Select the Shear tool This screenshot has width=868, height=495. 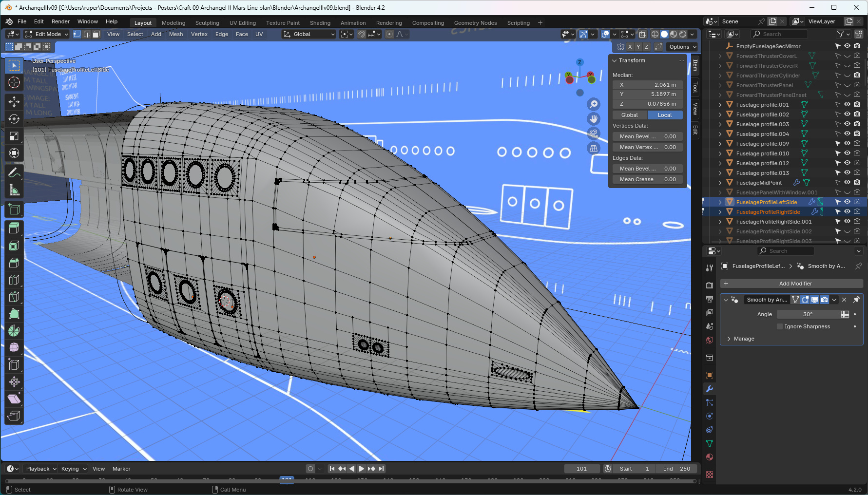14,399
